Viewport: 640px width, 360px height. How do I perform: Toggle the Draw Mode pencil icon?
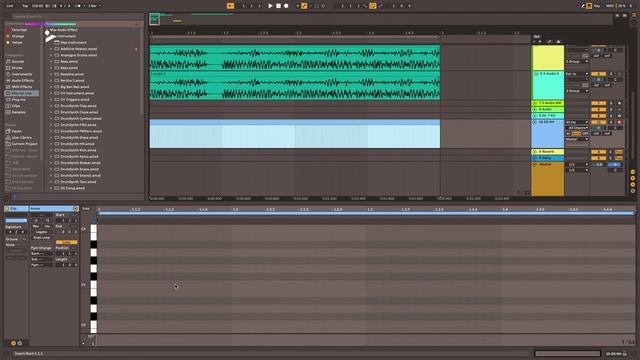point(582,6)
